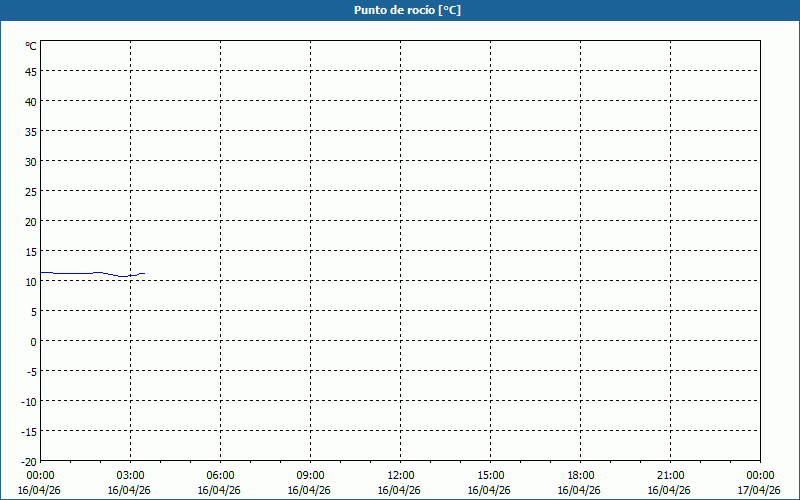Select the 0 value on the temperature axis

click(x=33, y=341)
